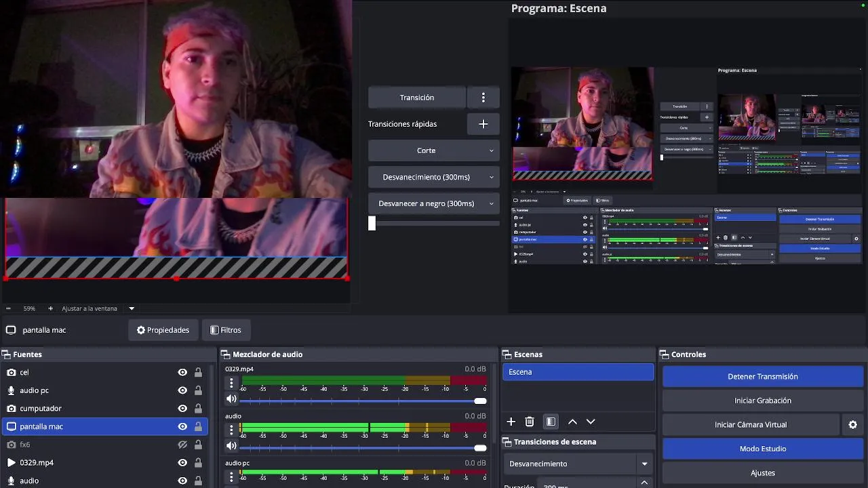Open the audio mixer channel options dots
This screenshot has width=868, height=488.
pos(231,430)
